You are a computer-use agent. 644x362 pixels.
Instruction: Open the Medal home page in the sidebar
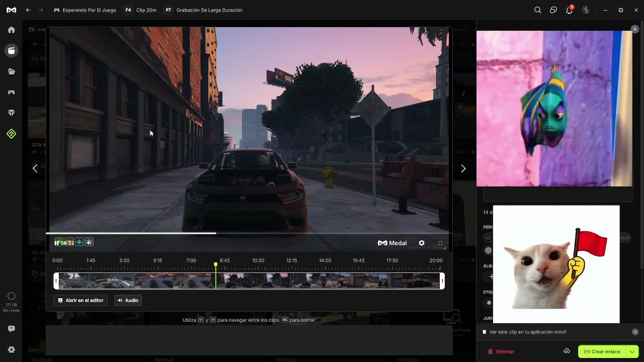[x=11, y=30]
